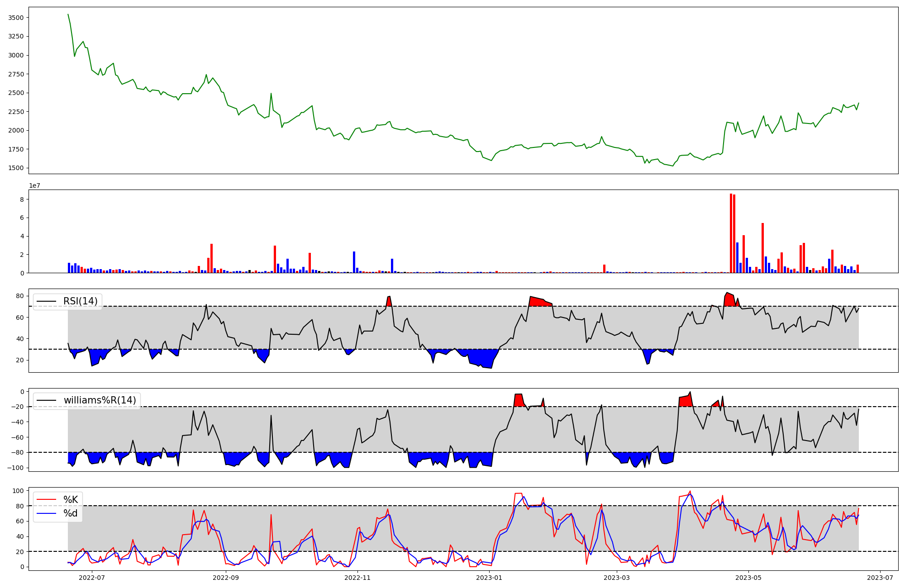905x588 pixels.
Task: Click the red %K legend line sample
Action: (x=47, y=500)
